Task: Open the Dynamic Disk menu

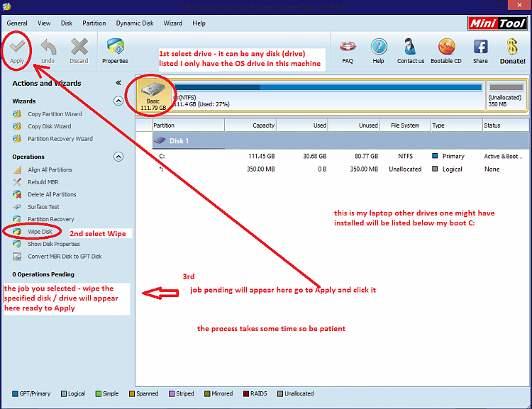Action: coord(135,23)
